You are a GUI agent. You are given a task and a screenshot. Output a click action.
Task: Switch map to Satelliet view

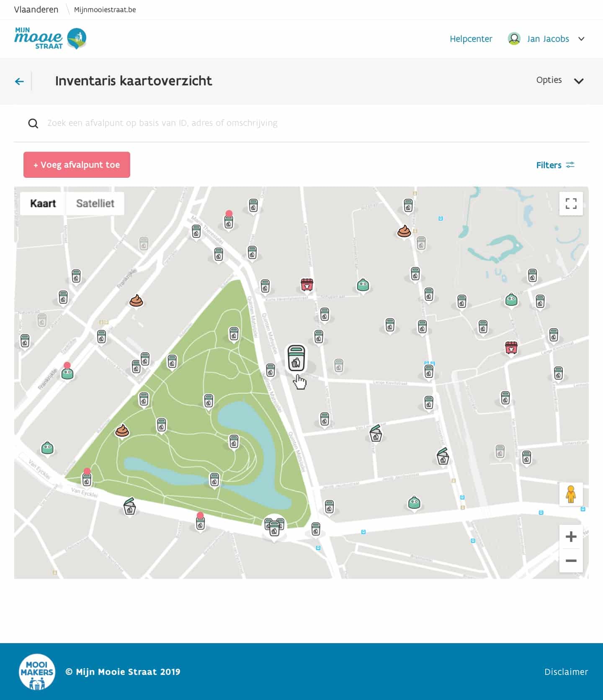click(x=95, y=203)
